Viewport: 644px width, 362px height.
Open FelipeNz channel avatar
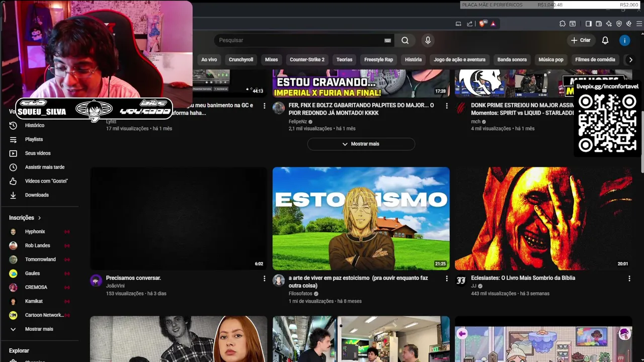pyautogui.click(x=279, y=108)
